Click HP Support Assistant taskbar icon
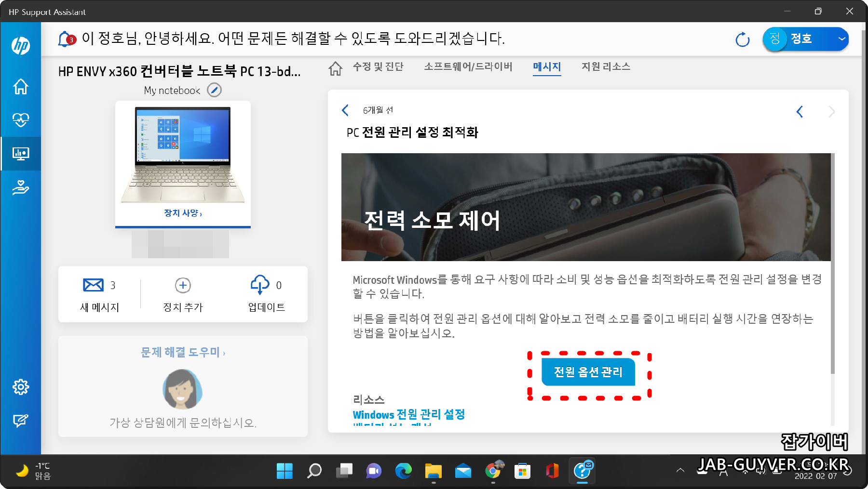 pos(583,471)
